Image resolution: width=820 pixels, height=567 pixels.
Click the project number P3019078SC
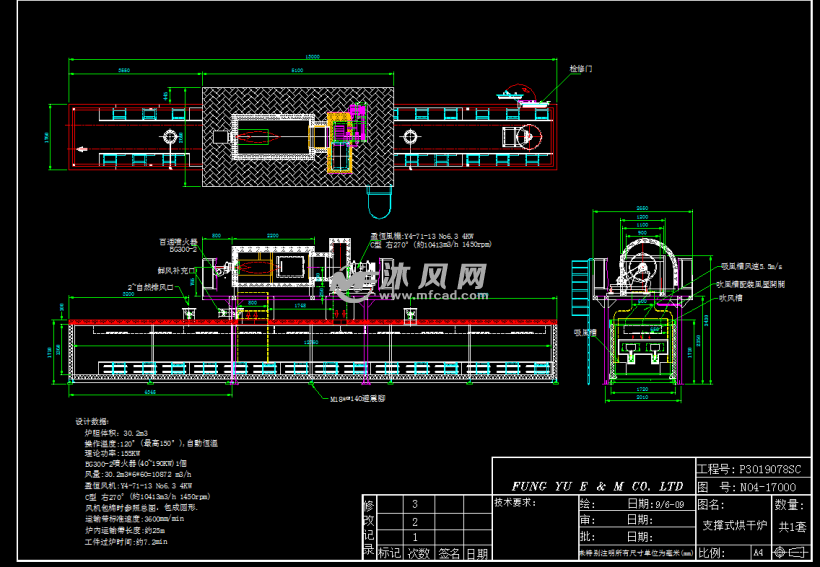[x=768, y=468]
